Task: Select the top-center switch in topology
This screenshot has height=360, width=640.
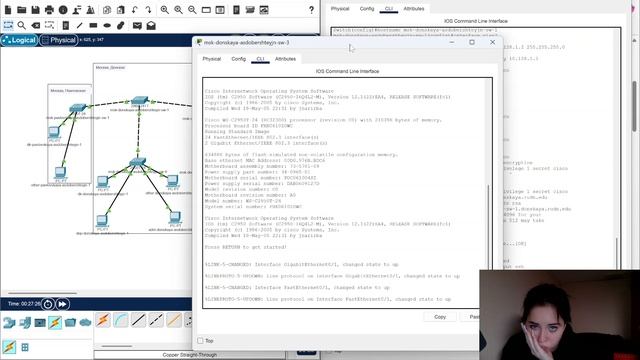Action: (139, 100)
